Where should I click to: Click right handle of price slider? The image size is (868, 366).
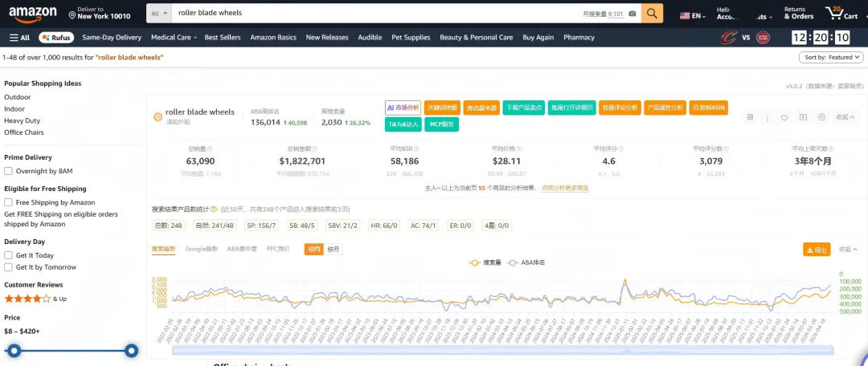pos(131,351)
